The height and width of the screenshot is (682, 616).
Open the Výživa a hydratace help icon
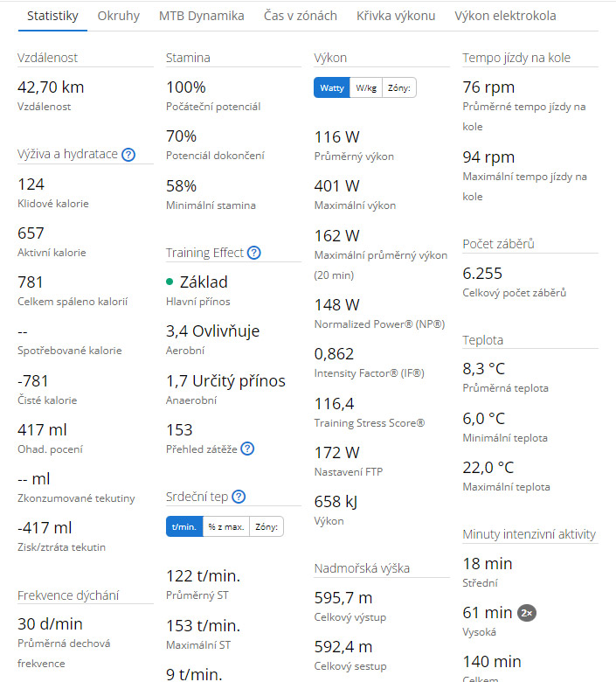pos(128,155)
